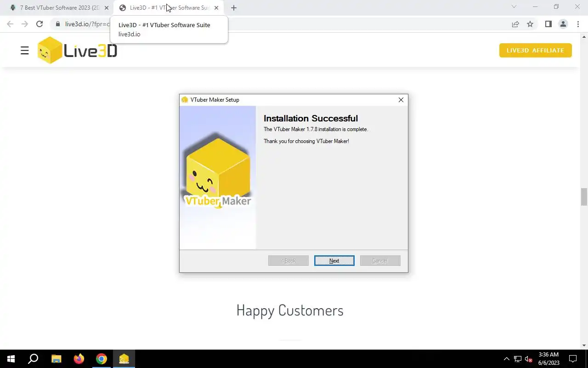Open a new browser tab
This screenshot has width=588, height=368.
233,8
